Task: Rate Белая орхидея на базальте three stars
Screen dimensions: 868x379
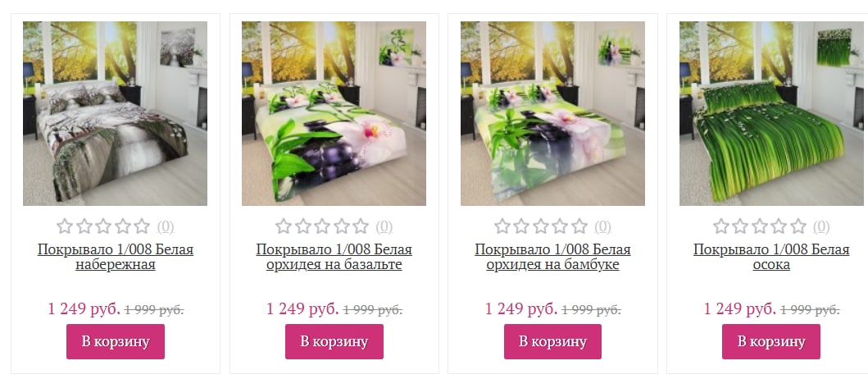Action: pyautogui.click(x=322, y=226)
